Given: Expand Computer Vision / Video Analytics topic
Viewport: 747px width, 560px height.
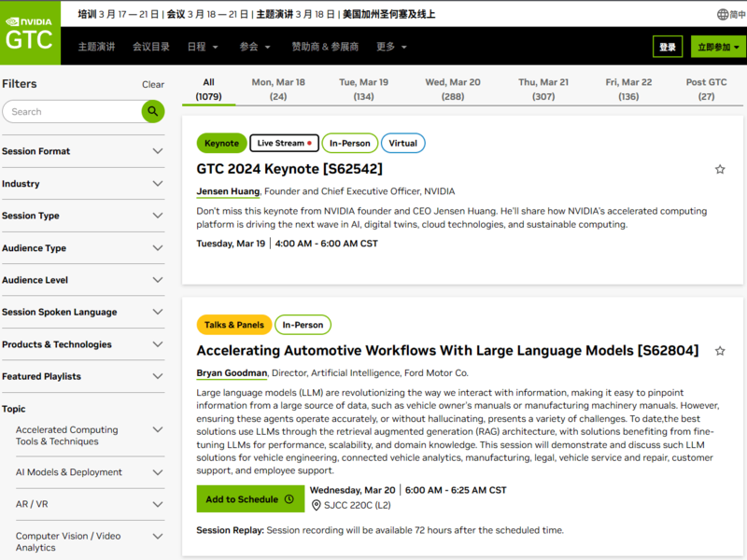Looking at the screenshot, I should tap(90, 541).
